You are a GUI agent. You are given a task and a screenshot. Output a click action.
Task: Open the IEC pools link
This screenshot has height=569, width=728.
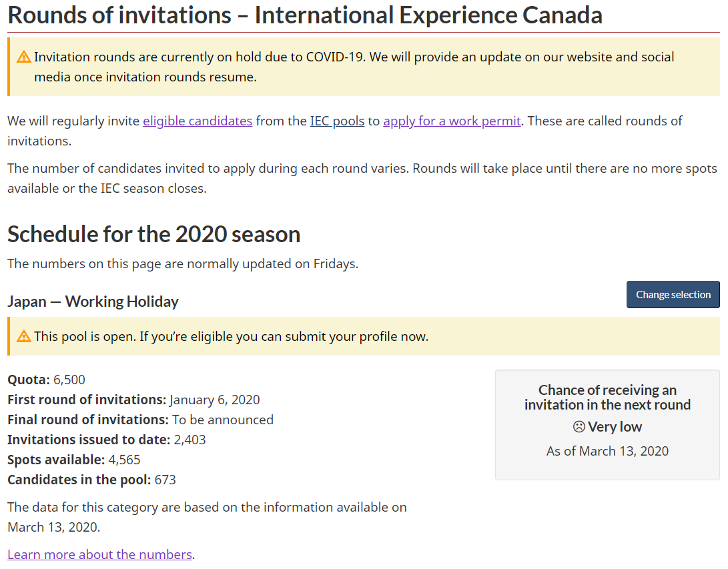(337, 121)
